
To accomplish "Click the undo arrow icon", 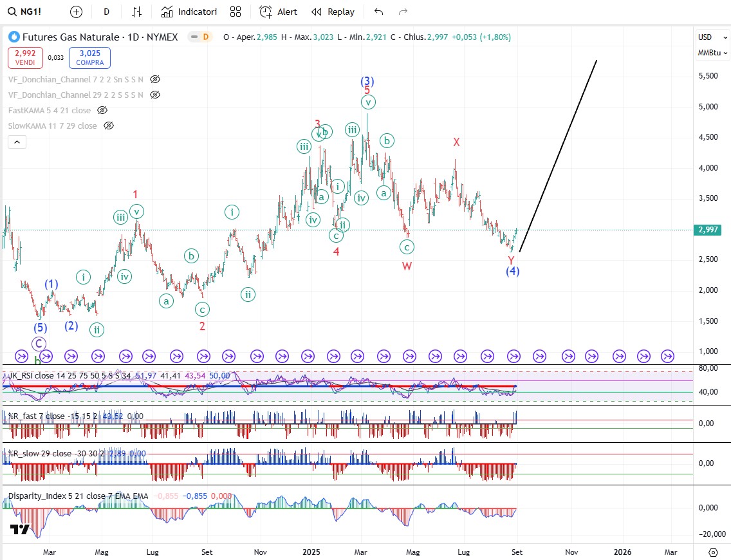I will pos(378,12).
